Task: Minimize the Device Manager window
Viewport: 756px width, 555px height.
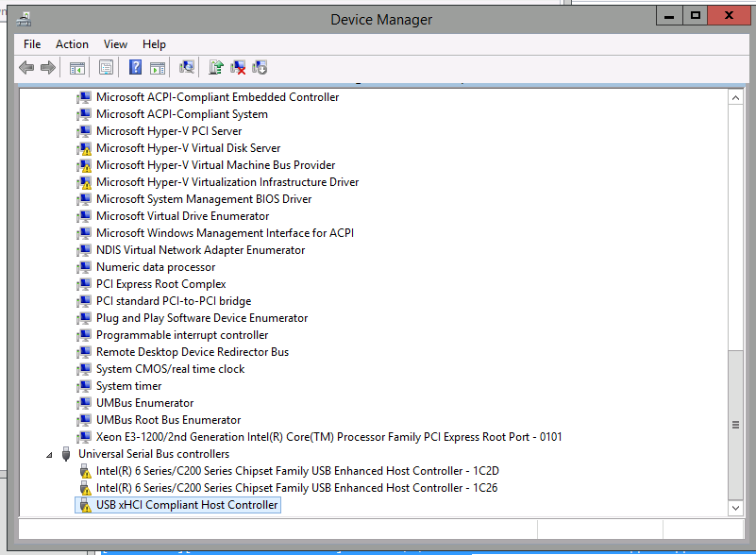Action: tap(669, 16)
